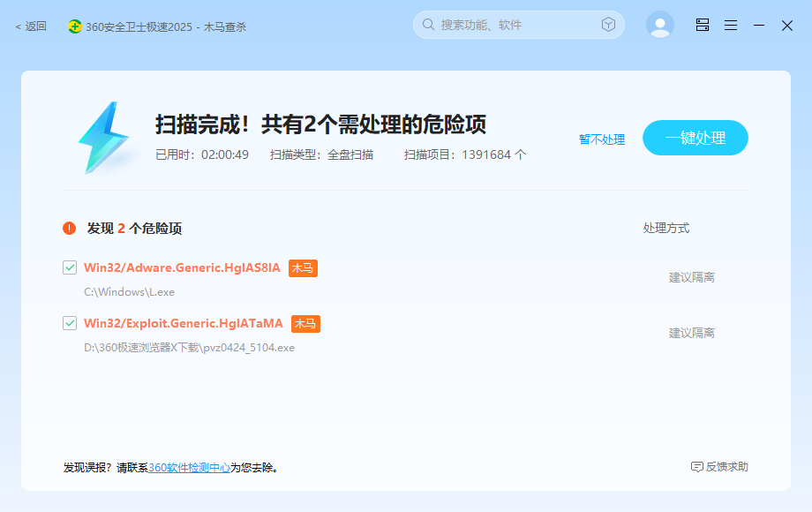Click the C:\Windows\L.exe file path
Image resolution: width=812 pixels, height=512 pixels.
point(130,292)
